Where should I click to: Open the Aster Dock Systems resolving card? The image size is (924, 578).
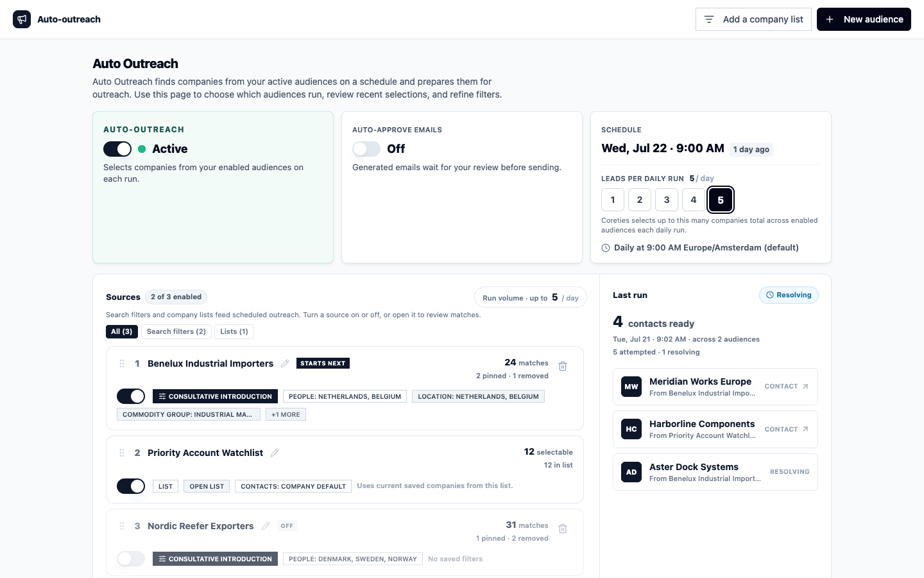715,472
